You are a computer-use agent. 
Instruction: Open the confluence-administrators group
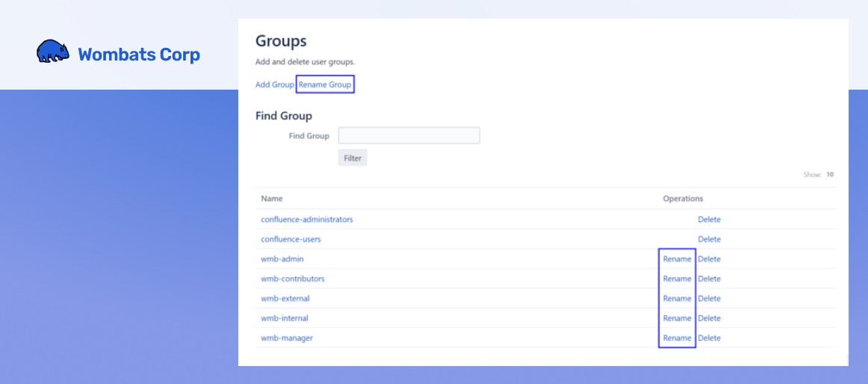click(307, 219)
